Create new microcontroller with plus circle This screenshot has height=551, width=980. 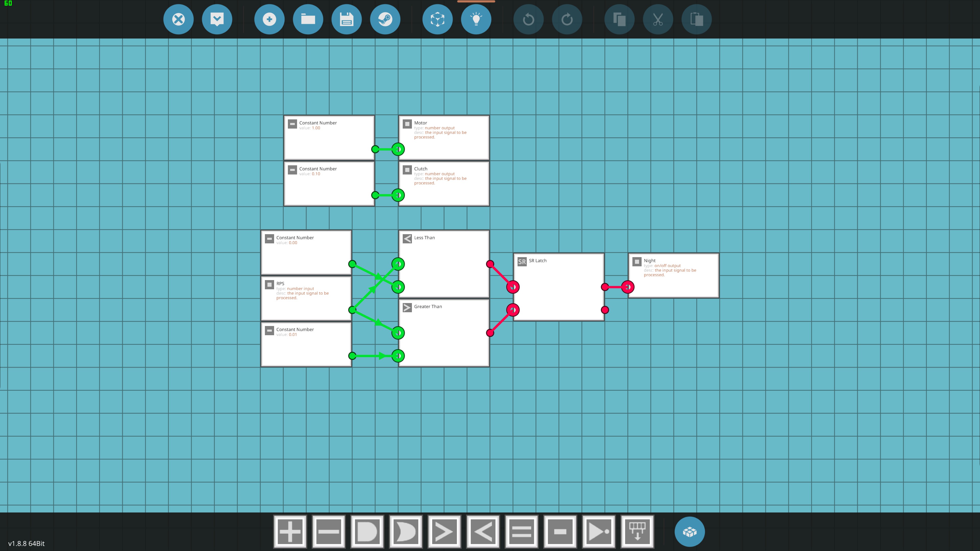pyautogui.click(x=269, y=19)
